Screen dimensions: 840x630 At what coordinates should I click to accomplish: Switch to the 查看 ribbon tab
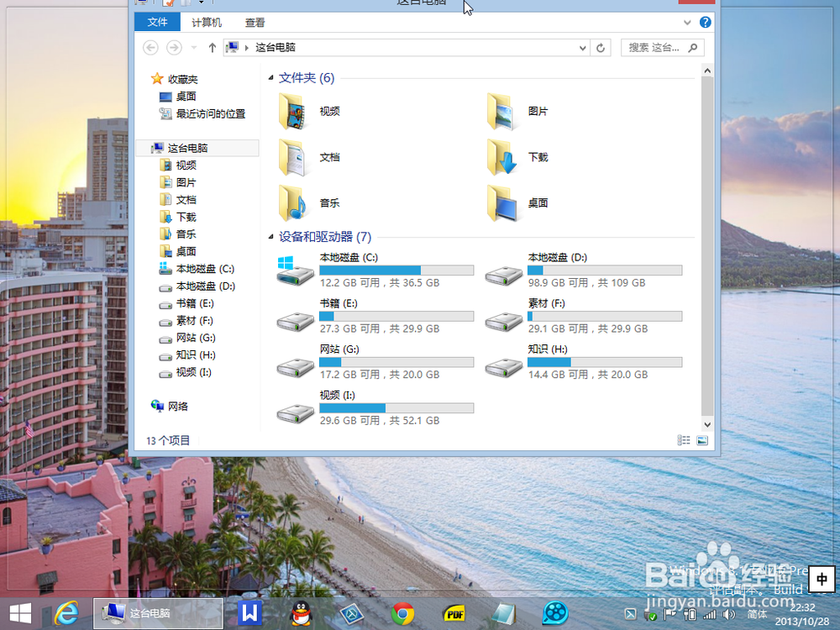(255, 22)
